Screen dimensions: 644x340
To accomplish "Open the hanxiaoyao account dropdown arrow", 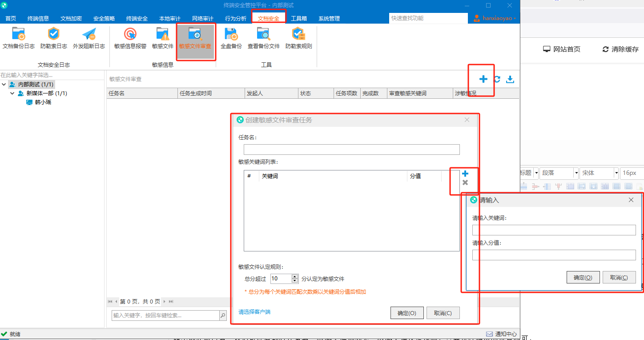I will (x=515, y=19).
